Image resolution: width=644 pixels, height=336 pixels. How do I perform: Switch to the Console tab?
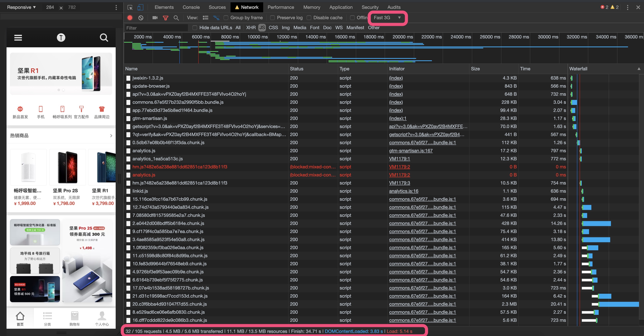pos(191,7)
